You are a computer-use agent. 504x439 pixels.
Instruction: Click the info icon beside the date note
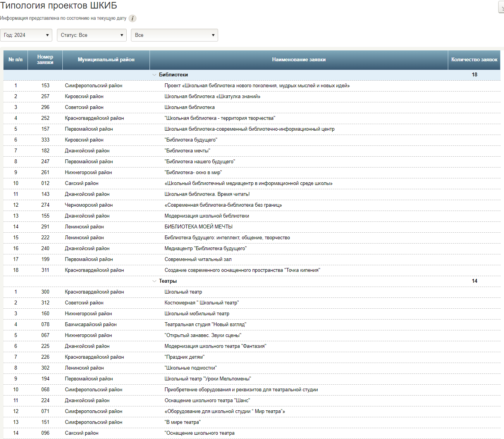[132, 18]
